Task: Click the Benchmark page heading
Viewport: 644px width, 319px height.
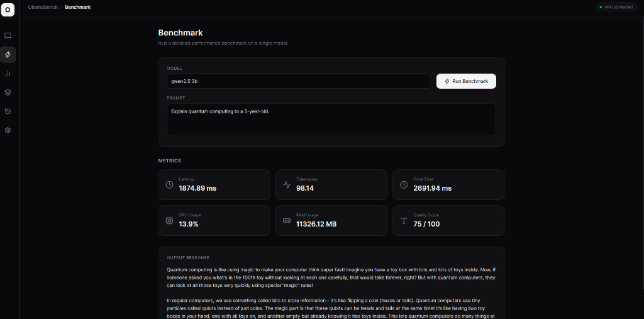Action: 180,33
